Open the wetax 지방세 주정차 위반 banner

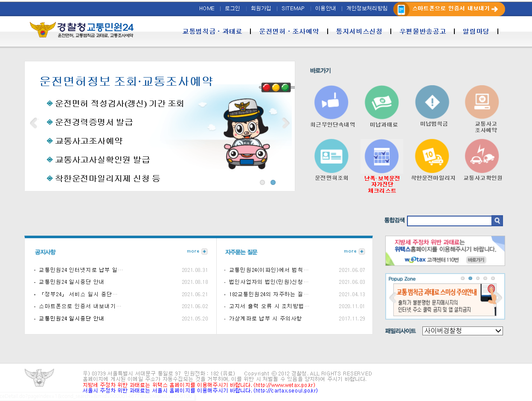pyautogui.click(x=445, y=251)
